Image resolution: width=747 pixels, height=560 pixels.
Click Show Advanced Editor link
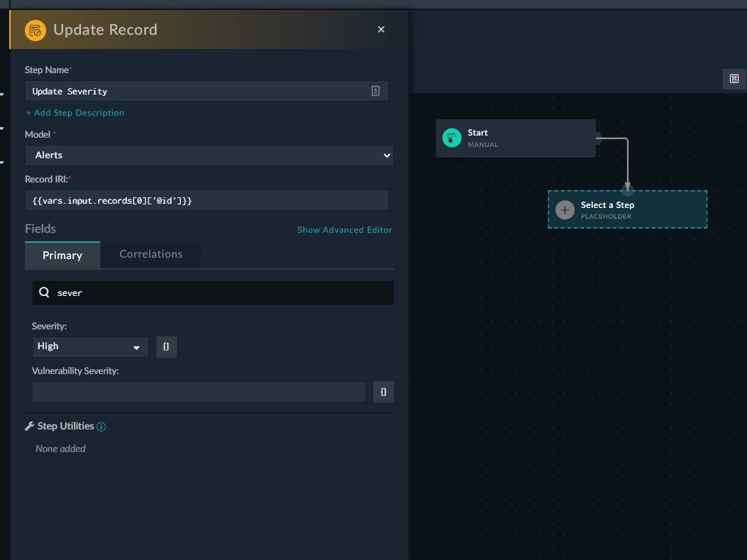(x=345, y=230)
